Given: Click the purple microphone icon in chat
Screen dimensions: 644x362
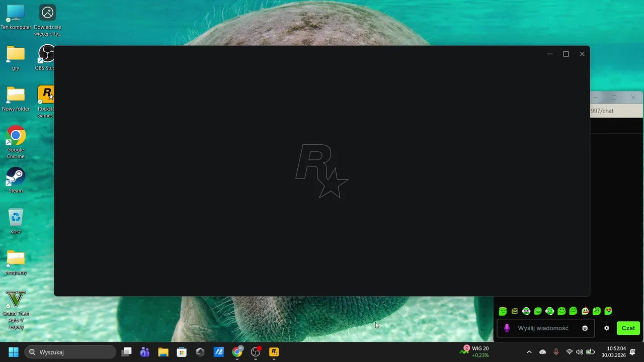Looking at the screenshot, I should point(507,328).
